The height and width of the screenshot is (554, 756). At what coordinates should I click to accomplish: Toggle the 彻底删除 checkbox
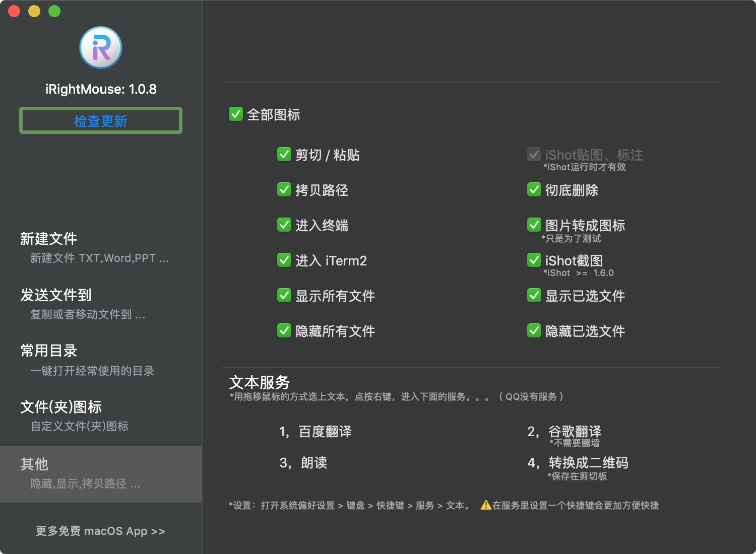pyautogui.click(x=534, y=189)
